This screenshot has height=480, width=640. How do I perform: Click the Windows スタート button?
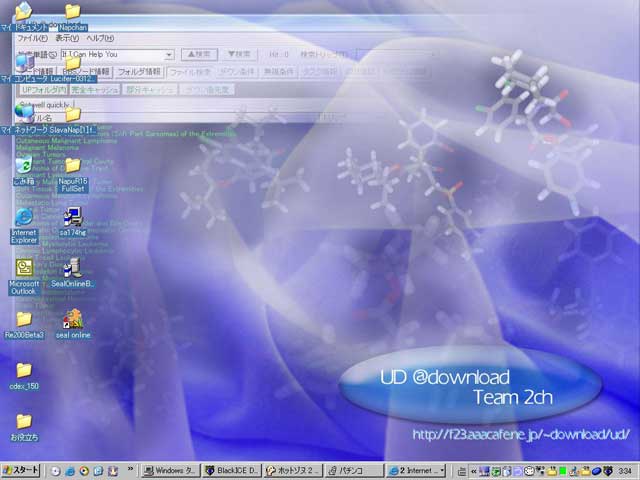point(22,470)
